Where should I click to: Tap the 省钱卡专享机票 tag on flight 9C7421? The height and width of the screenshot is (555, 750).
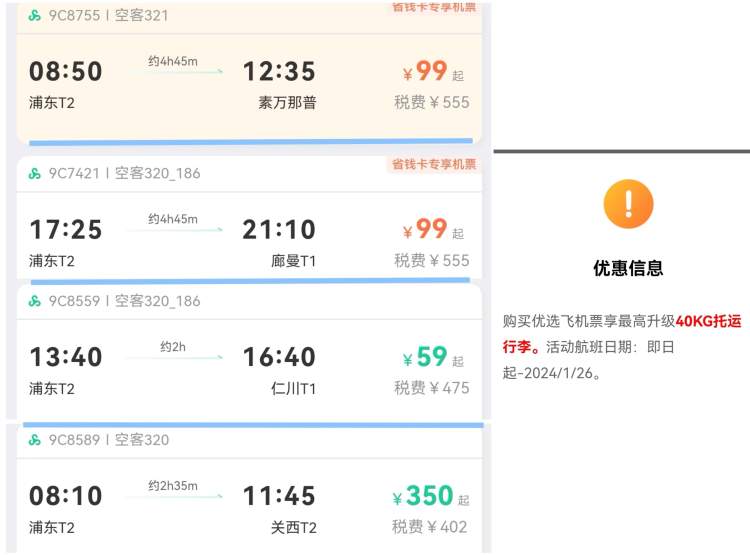pos(433,165)
